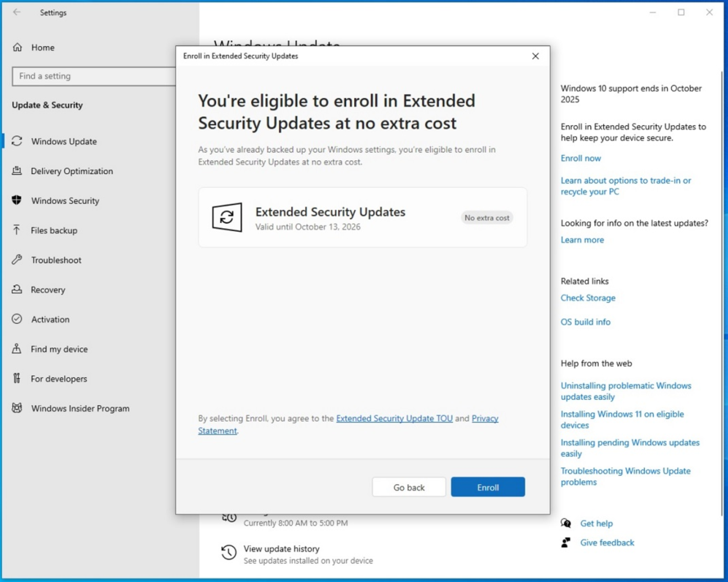Select Activation label in the sidebar
This screenshot has width=728, height=582.
pos(50,319)
